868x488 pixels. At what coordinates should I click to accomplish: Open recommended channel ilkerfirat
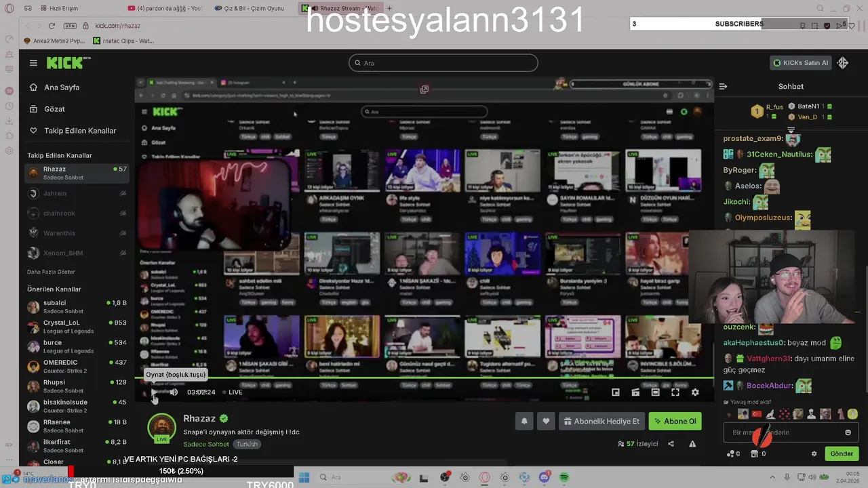[x=77, y=445]
